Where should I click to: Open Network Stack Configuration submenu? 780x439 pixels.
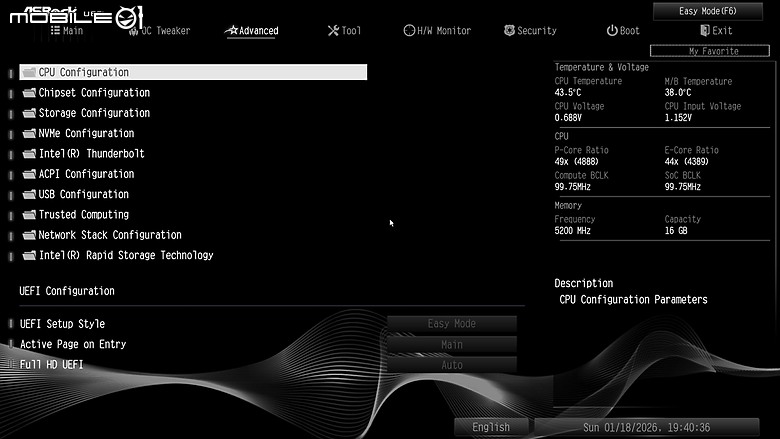[x=110, y=235]
